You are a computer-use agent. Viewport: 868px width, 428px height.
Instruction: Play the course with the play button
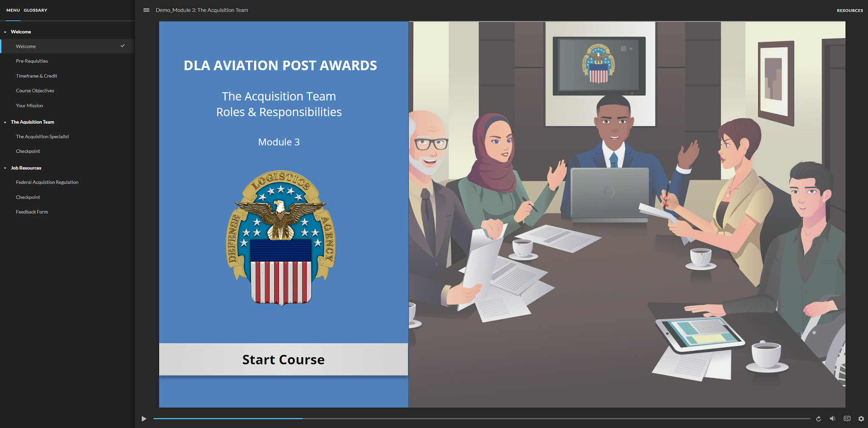click(144, 419)
